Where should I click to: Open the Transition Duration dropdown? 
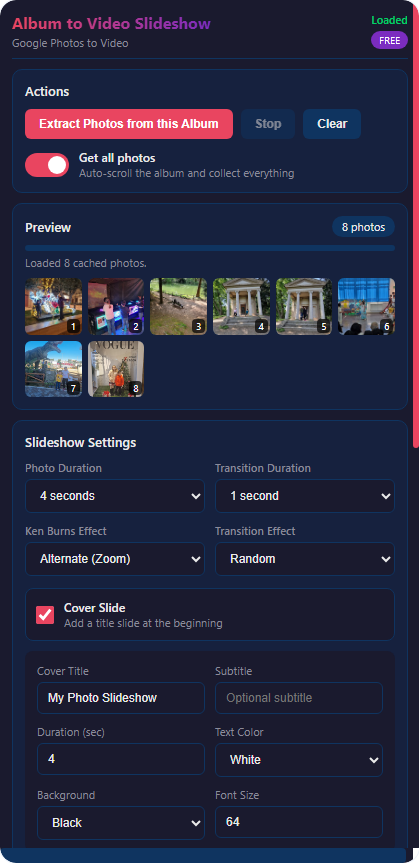[x=305, y=496]
